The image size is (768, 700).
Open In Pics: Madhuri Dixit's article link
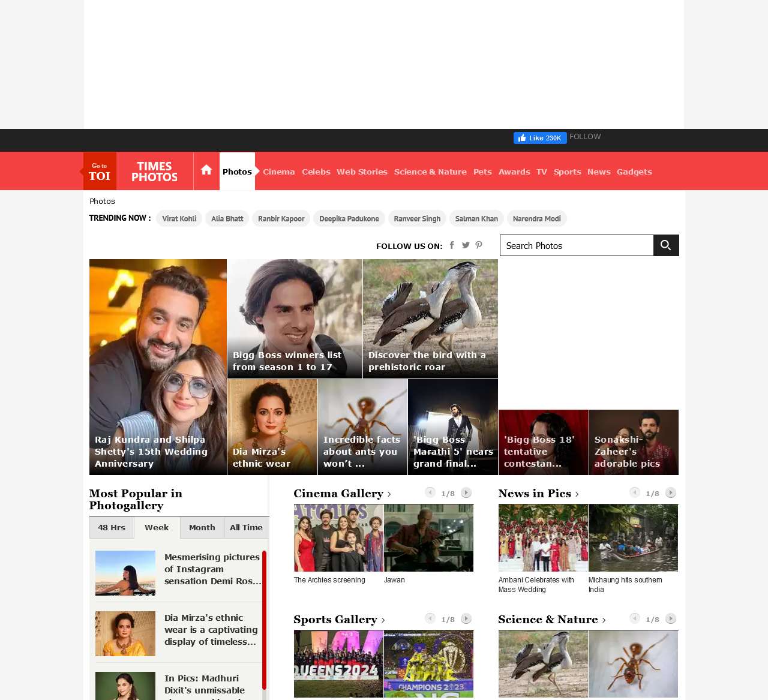[205, 686]
